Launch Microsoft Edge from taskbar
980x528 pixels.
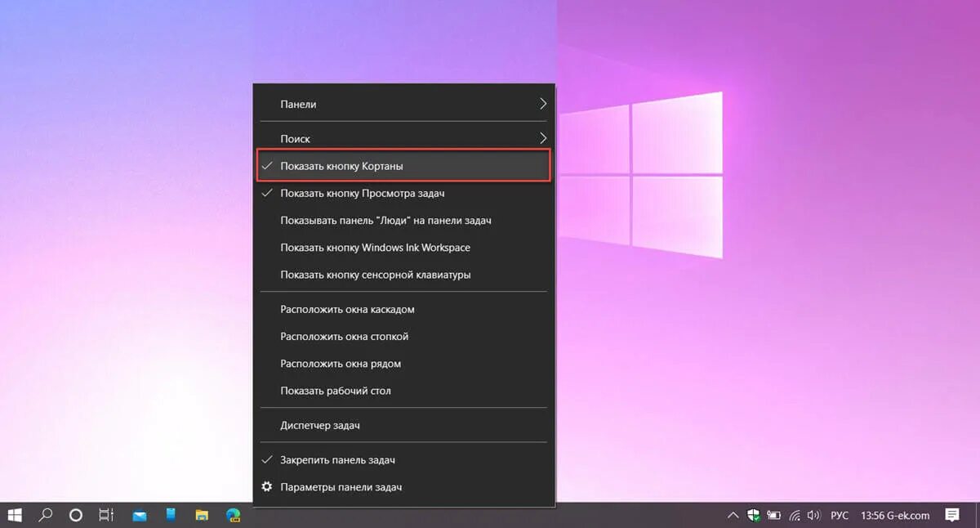(234, 515)
